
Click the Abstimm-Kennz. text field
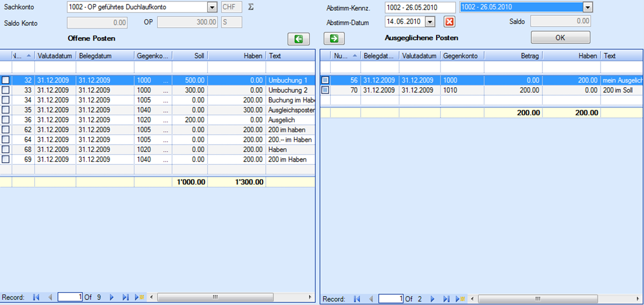(x=420, y=7)
